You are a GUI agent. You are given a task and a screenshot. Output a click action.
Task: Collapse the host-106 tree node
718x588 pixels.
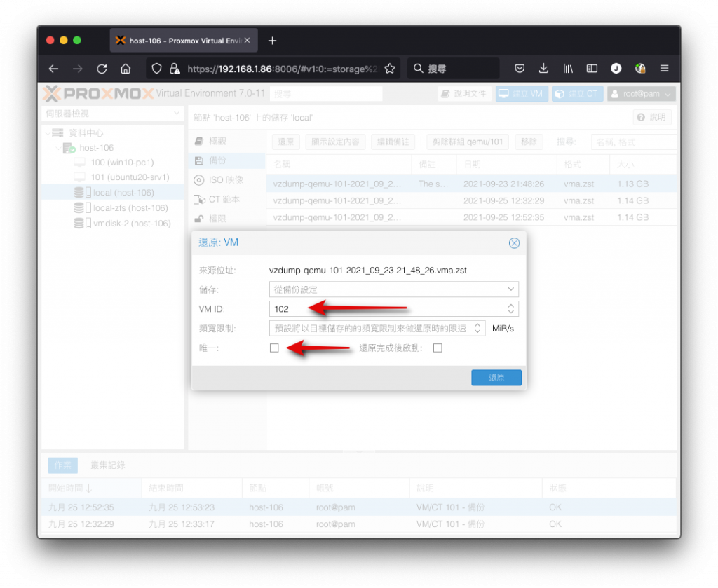pos(59,148)
